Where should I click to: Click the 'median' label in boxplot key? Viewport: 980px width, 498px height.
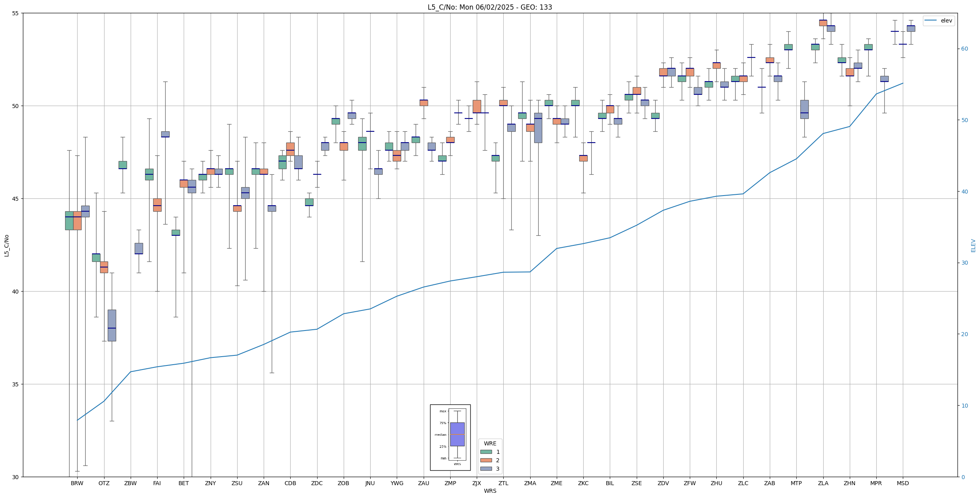click(440, 435)
